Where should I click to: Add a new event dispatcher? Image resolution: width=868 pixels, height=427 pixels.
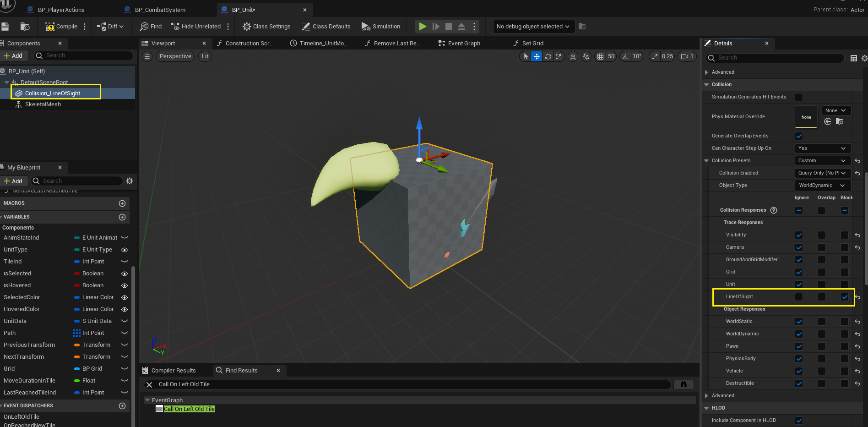(122, 405)
